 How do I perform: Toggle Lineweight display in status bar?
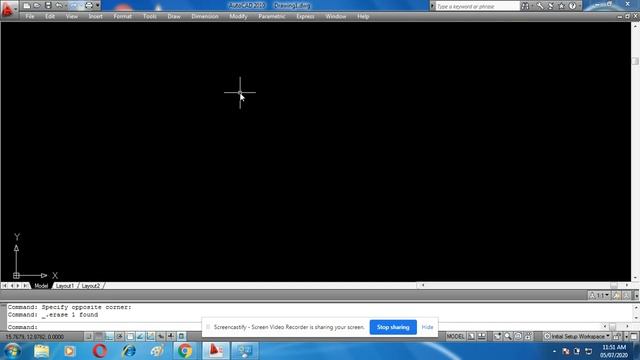[171, 336]
